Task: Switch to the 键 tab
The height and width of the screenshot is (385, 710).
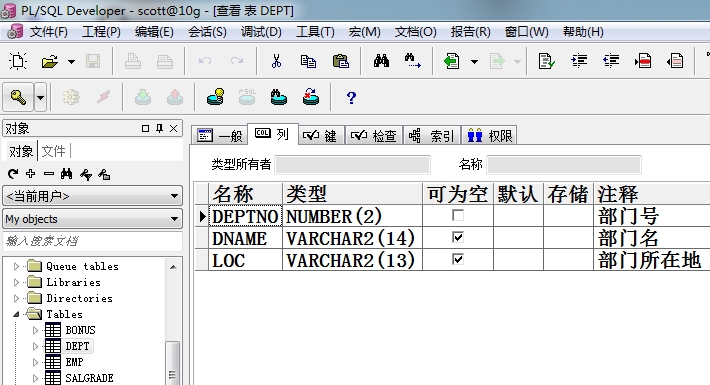Action: (x=321, y=135)
